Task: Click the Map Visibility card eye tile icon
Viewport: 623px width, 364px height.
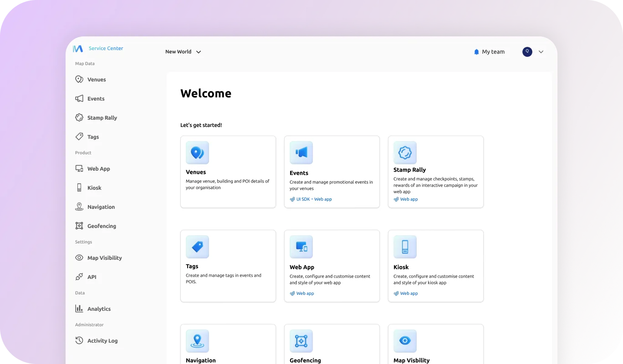Action: click(405, 341)
